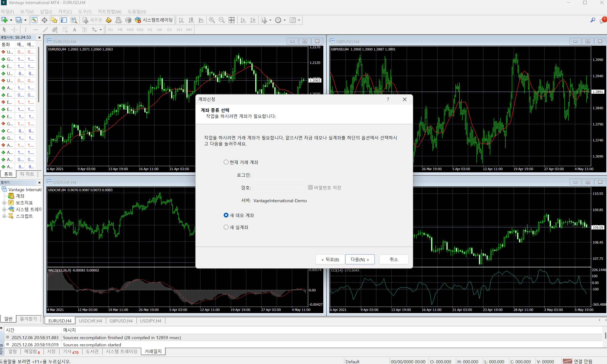This screenshot has height=364, width=607.
Task: Expand the 스크립트 tree node
Action: 4,216
